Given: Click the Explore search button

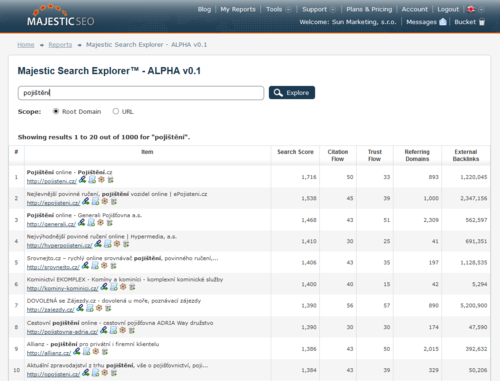Looking at the screenshot, I should point(292,93).
